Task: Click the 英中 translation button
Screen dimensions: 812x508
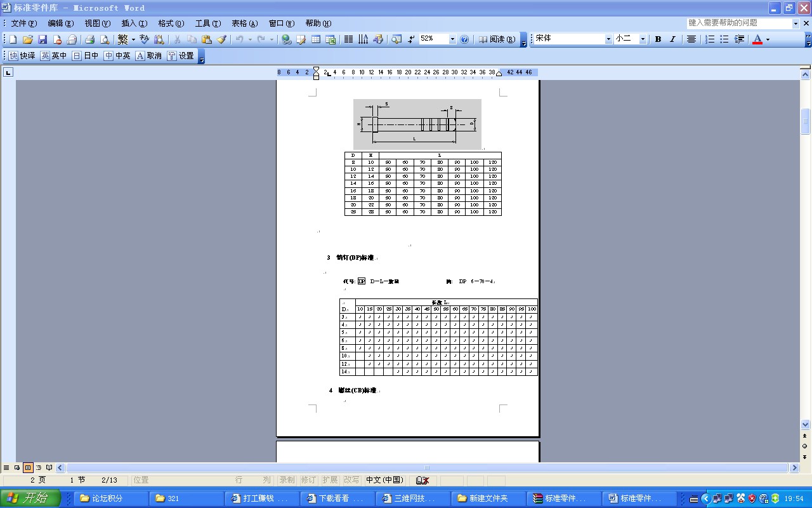Action: (x=54, y=56)
